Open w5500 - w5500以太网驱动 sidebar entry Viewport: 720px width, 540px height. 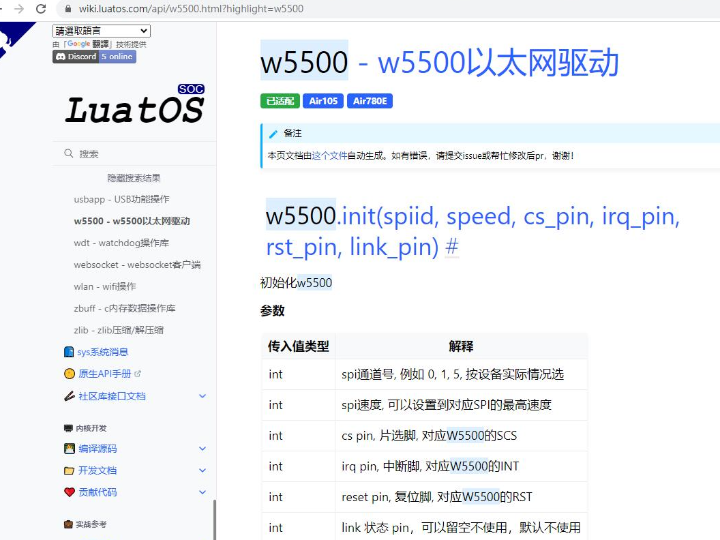point(132,221)
